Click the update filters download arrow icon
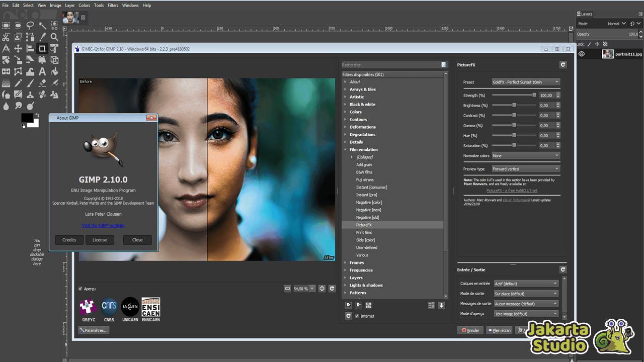 coord(441,305)
